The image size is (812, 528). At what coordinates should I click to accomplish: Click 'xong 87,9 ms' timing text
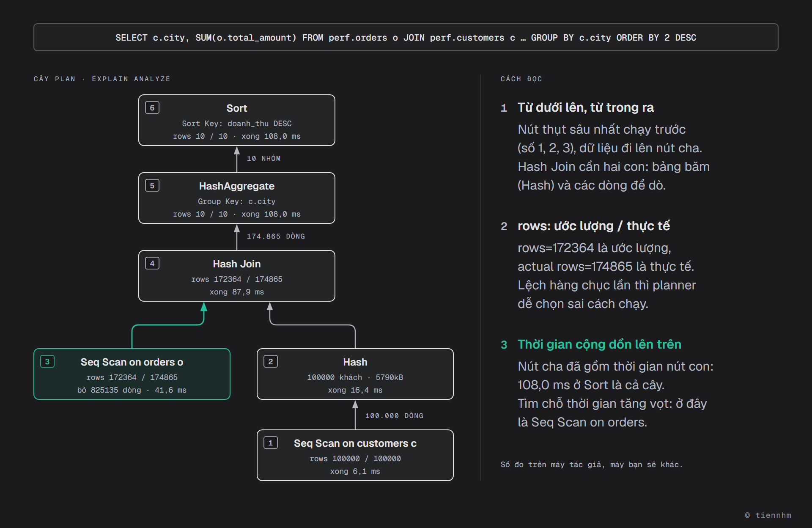tap(236, 292)
